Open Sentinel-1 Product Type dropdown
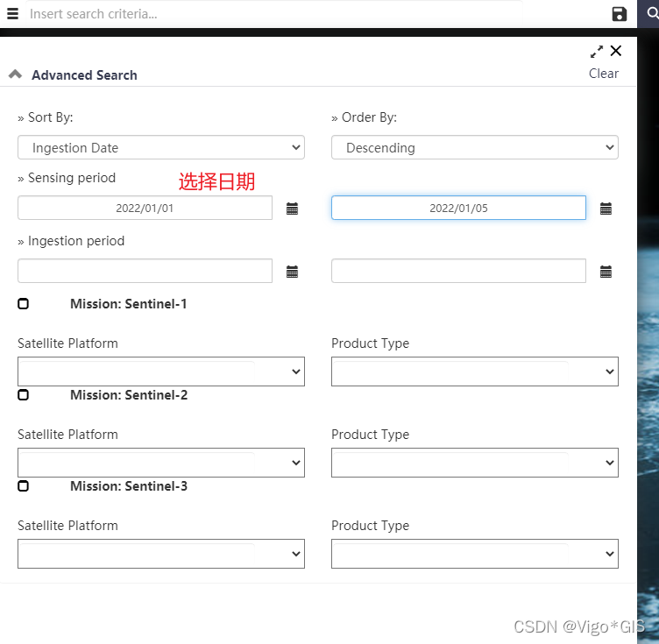 474,372
